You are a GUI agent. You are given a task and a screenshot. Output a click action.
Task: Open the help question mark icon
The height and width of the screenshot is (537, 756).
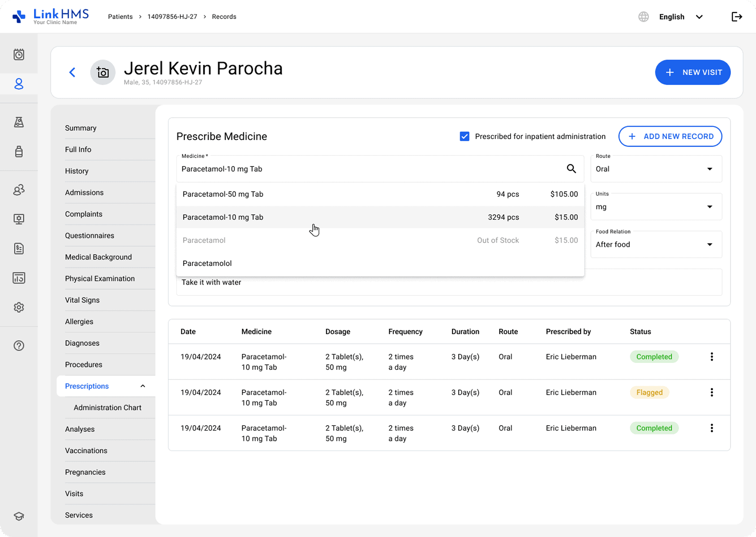19,345
